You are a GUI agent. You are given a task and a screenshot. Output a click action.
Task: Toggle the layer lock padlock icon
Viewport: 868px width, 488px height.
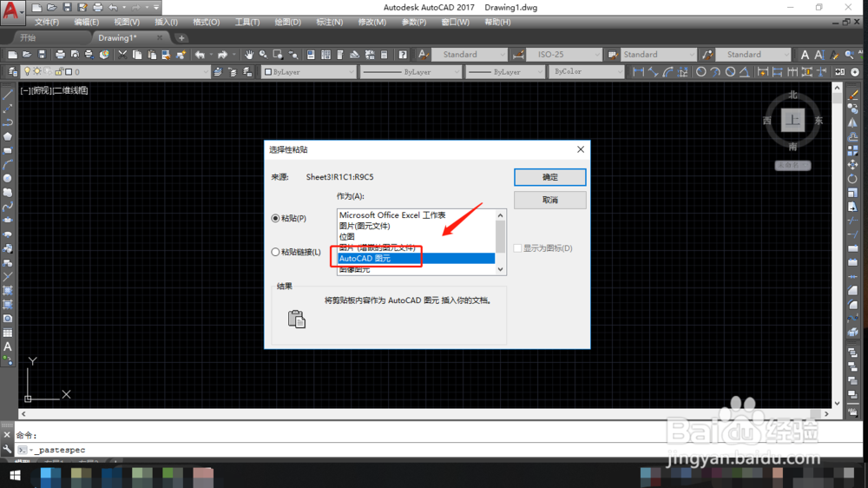[x=59, y=71]
